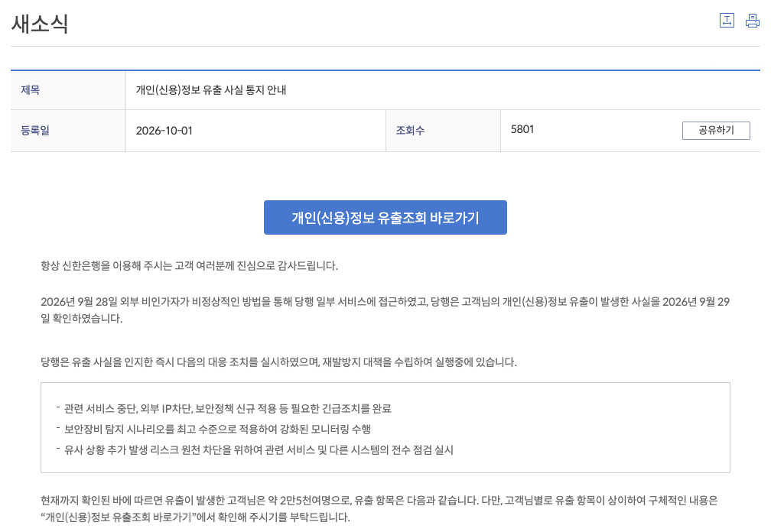Click the registration date 2026-10-01

click(x=164, y=131)
